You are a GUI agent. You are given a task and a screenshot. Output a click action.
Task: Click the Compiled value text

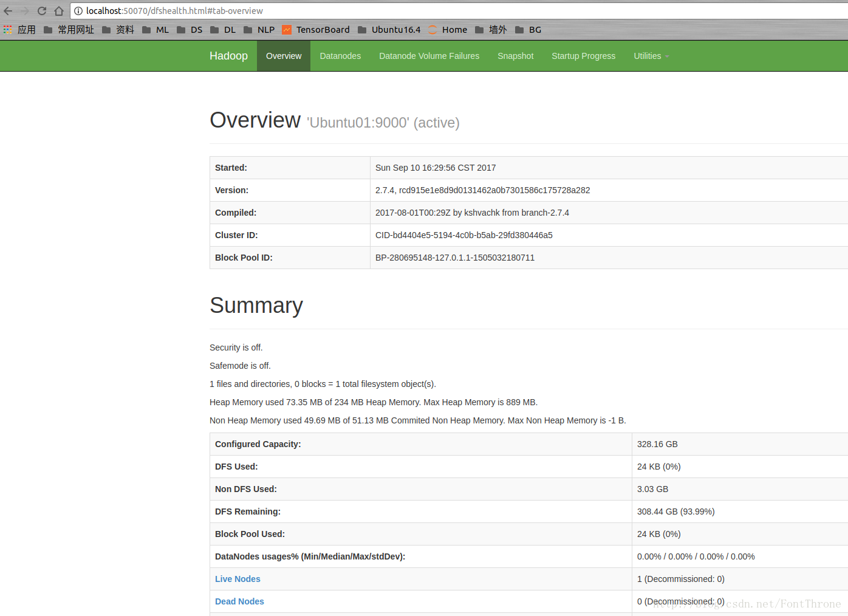pyautogui.click(x=472, y=213)
